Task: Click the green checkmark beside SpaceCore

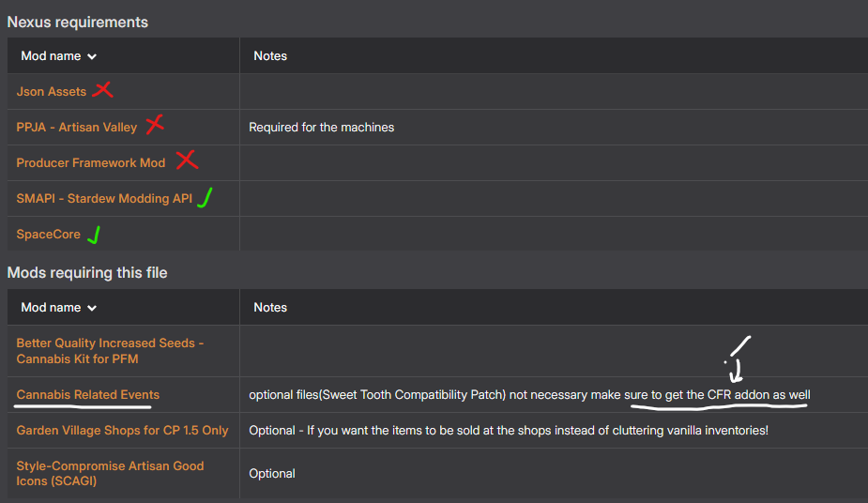Action: 94,235
